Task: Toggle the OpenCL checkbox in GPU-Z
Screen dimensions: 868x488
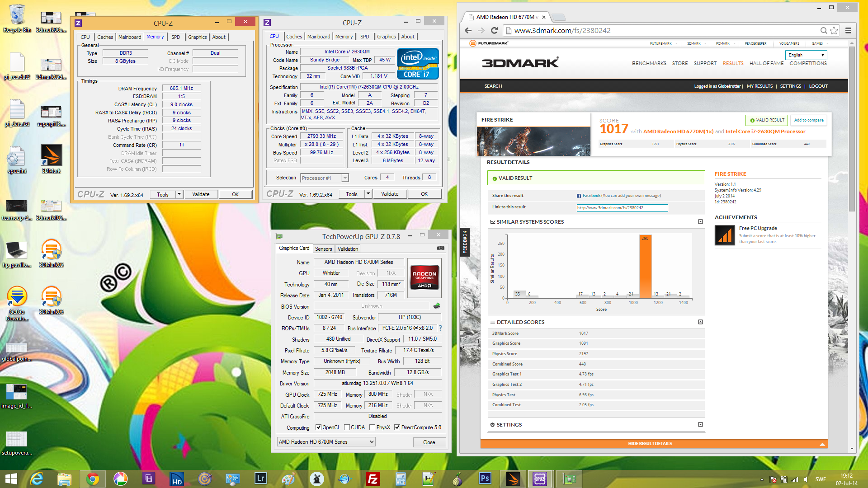Action: (x=318, y=427)
